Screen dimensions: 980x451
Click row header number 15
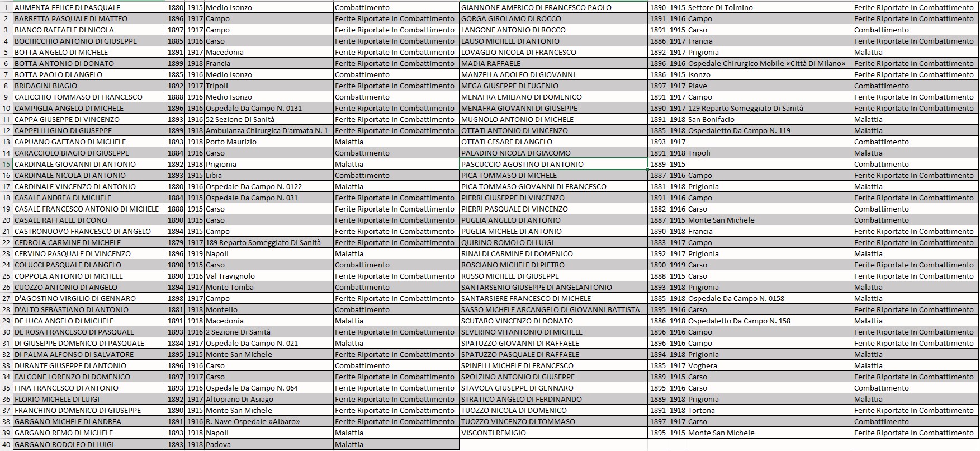tap(6, 164)
